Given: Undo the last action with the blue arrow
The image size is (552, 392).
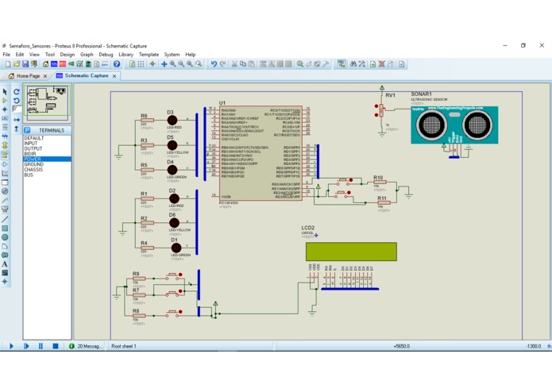Looking at the screenshot, I should point(214,64).
